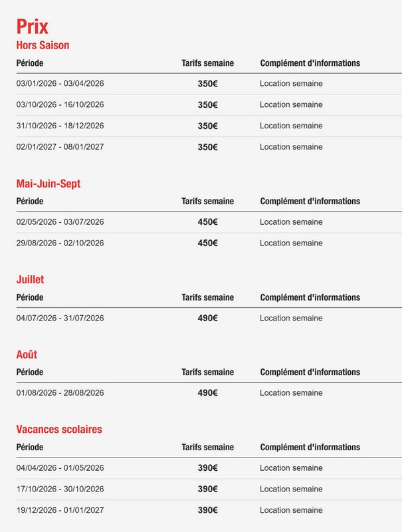Select the 02/05/2026 - 03/07/2026 period

click(60, 222)
